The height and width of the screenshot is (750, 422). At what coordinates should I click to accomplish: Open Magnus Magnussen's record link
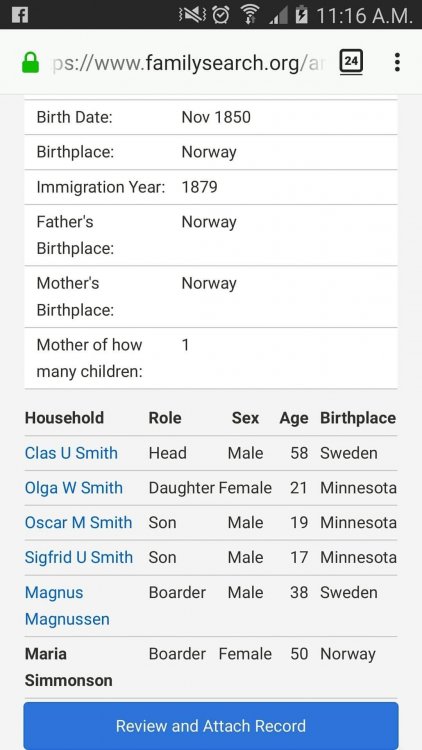(x=67, y=606)
